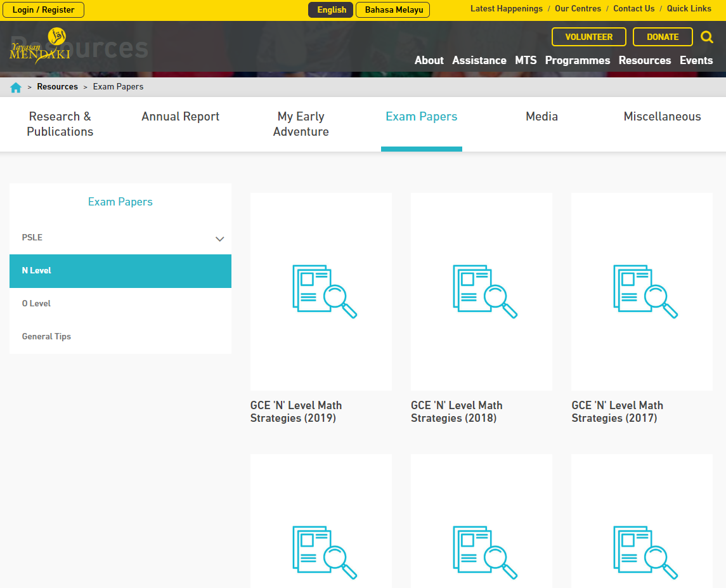
Task: Click GCE 'N' Level Math Strategies (2018) title
Action: (x=456, y=412)
